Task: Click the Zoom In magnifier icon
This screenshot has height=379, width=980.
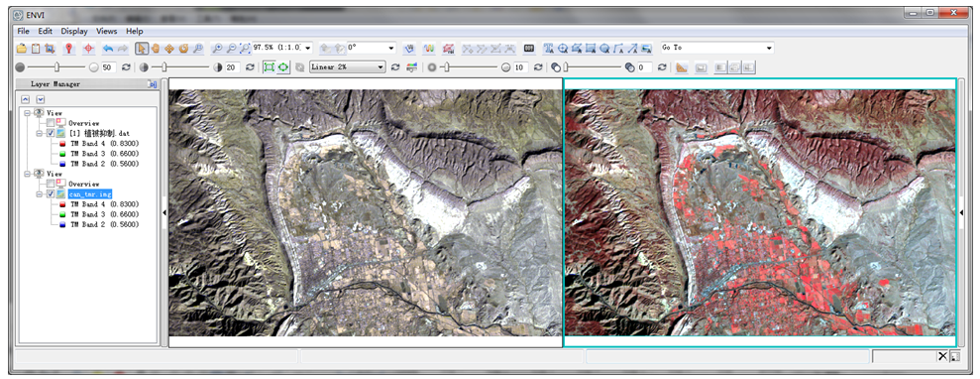Action: 217,49
